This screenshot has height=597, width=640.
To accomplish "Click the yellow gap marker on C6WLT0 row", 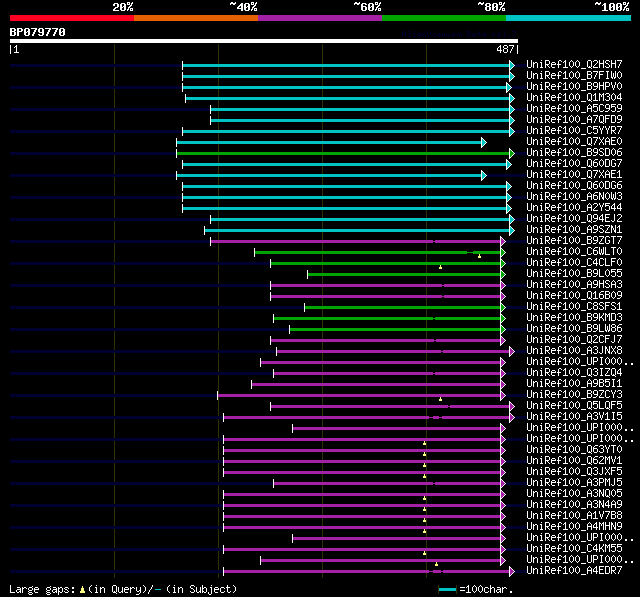I will point(479,256).
